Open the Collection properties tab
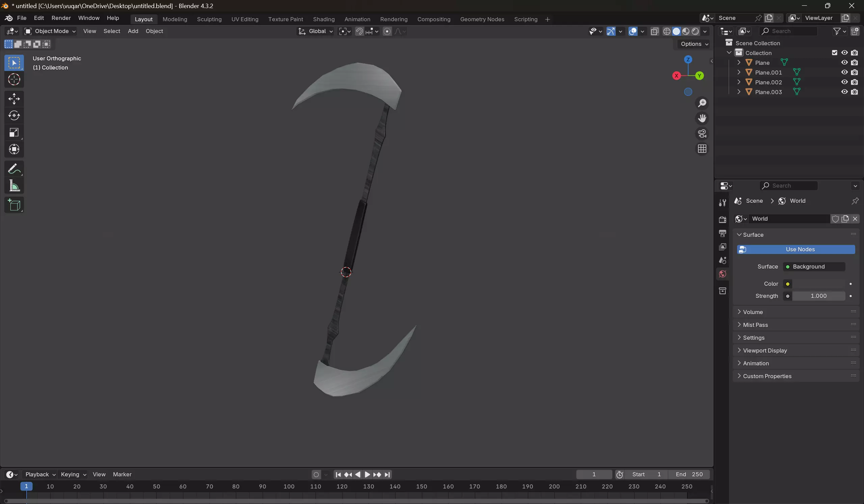Image resolution: width=864 pixels, height=504 pixels. 722,291
